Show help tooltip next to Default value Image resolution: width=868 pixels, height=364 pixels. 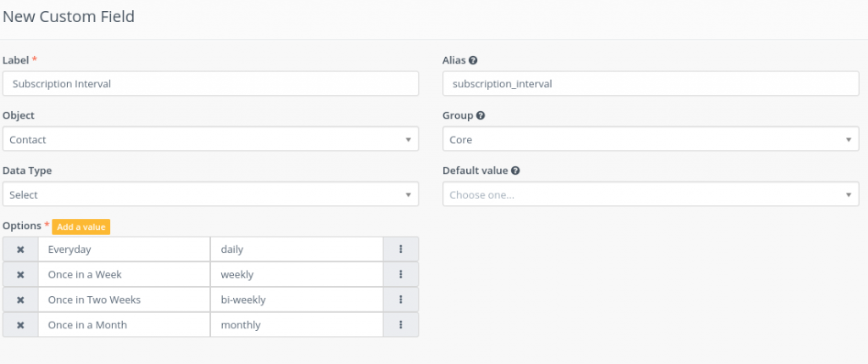tap(515, 171)
